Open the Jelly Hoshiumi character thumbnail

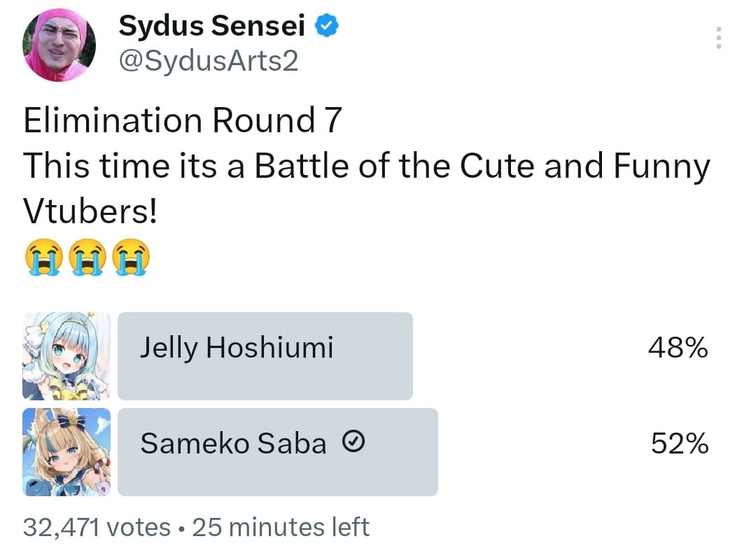coord(66,356)
